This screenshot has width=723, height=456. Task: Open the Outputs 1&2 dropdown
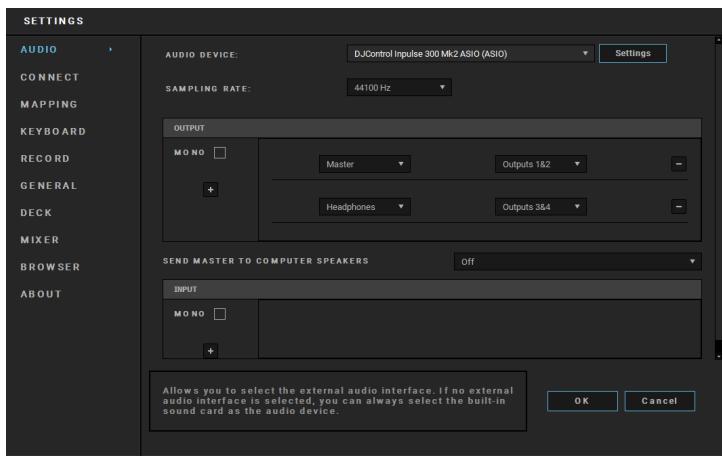click(541, 164)
